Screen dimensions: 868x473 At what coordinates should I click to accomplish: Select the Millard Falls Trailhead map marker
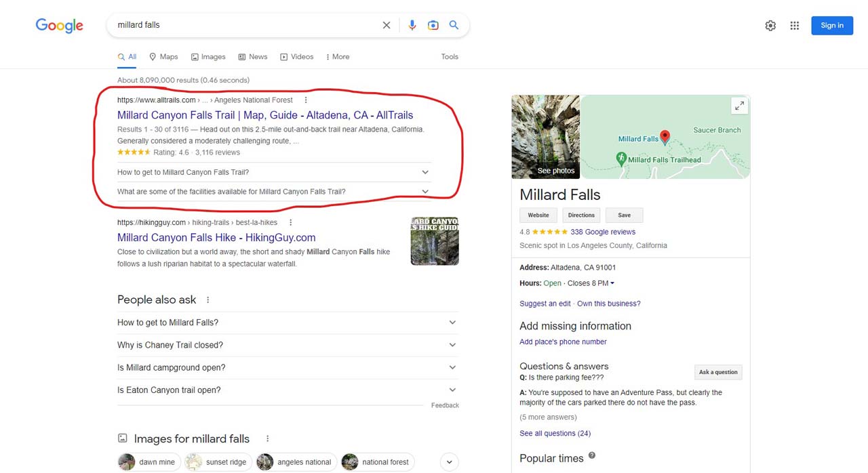pyautogui.click(x=621, y=159)
